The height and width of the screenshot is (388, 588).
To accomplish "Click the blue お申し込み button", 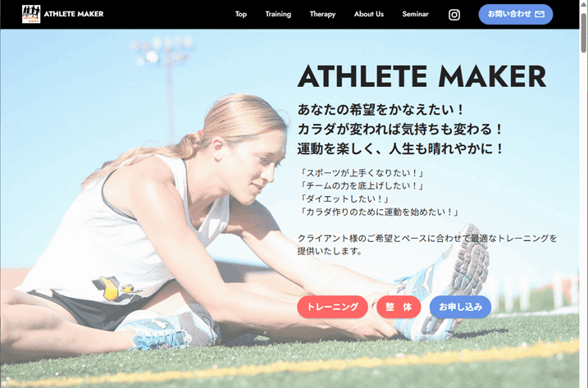I will pyautogui.click(x=461, y=307).
